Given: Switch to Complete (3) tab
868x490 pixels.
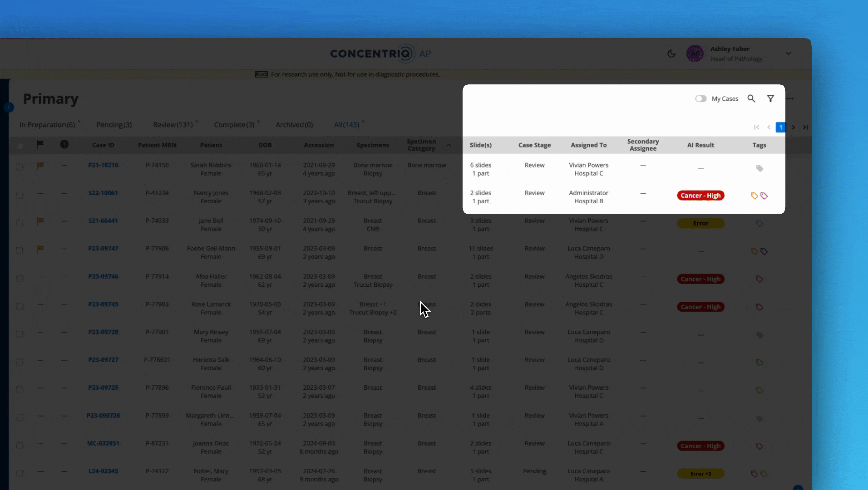Looking at the screenshot, I should [x=234, y=125].
